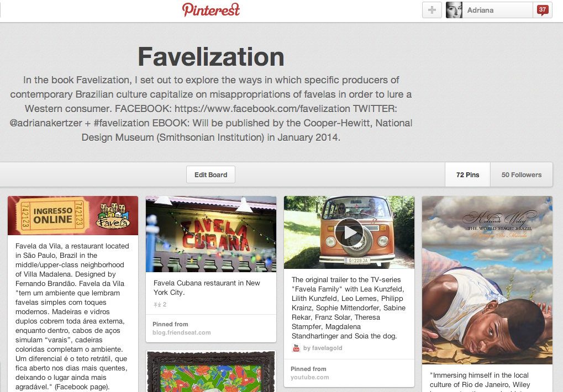Select the 72 Pins tab
Viewport: 563px width, 392px height.
[467, 174]
